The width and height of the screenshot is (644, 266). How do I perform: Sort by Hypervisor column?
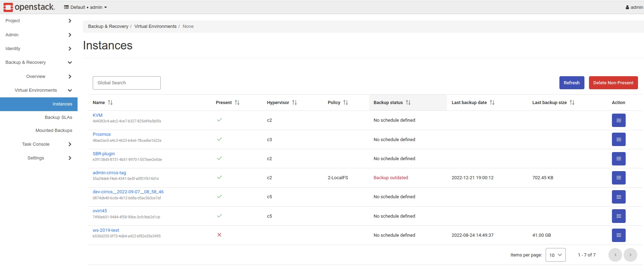pos(294,103)
